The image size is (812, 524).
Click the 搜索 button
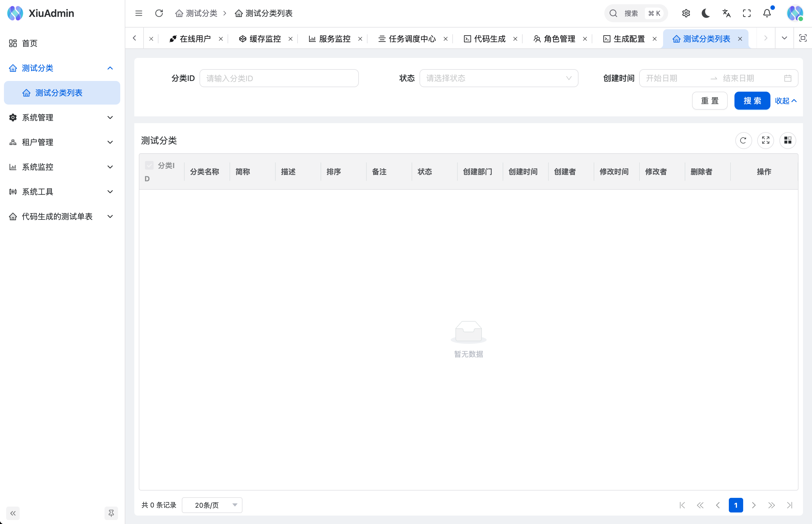pyautogui.click(x=752, y=101)
